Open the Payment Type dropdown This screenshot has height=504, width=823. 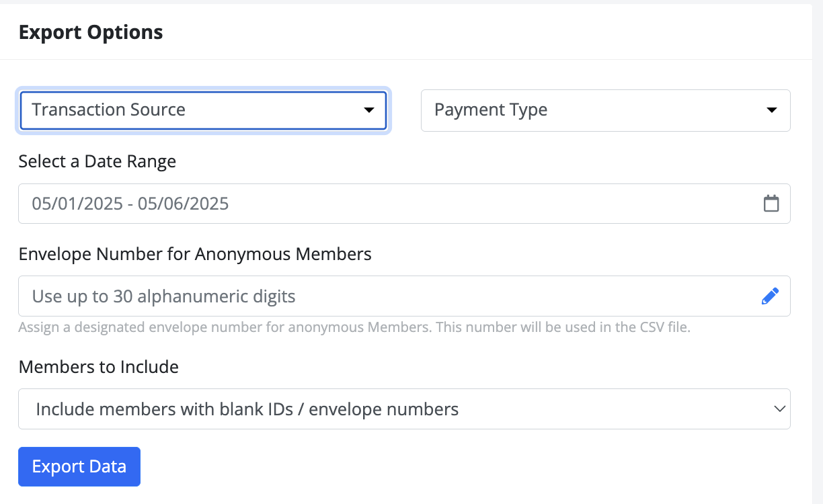pos(606,110)
